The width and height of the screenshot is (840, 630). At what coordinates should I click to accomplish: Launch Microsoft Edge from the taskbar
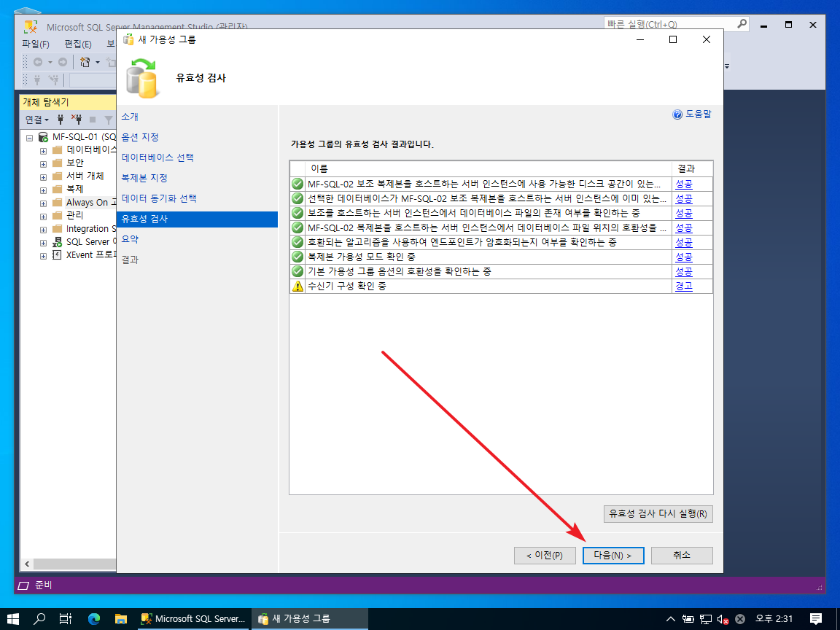pos(94,619)
